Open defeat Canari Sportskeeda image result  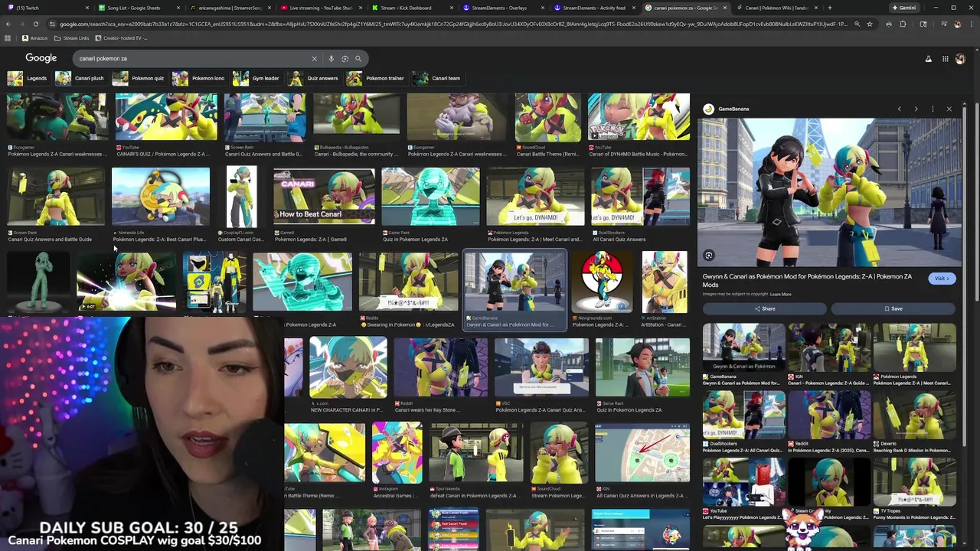coord(475,452)
